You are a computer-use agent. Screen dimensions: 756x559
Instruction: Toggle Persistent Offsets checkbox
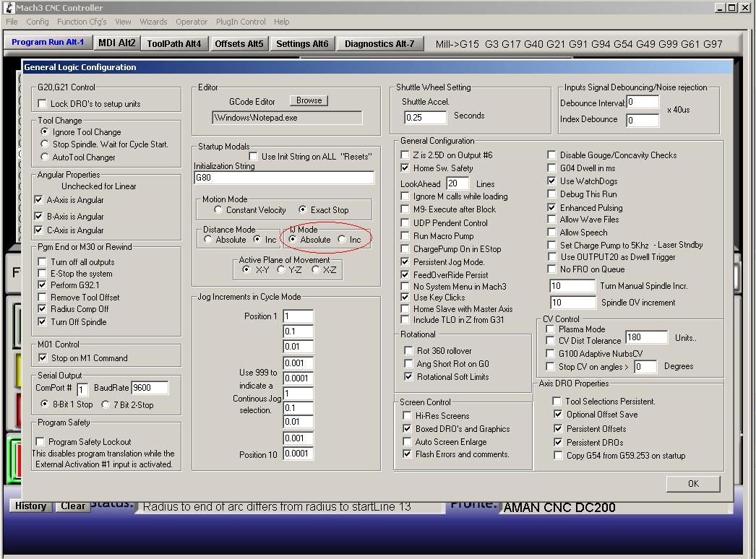point(558,428)
